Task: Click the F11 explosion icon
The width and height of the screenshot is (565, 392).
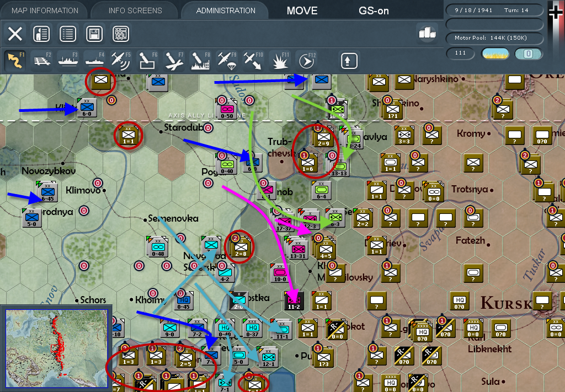Action: (x=280, y=60)
